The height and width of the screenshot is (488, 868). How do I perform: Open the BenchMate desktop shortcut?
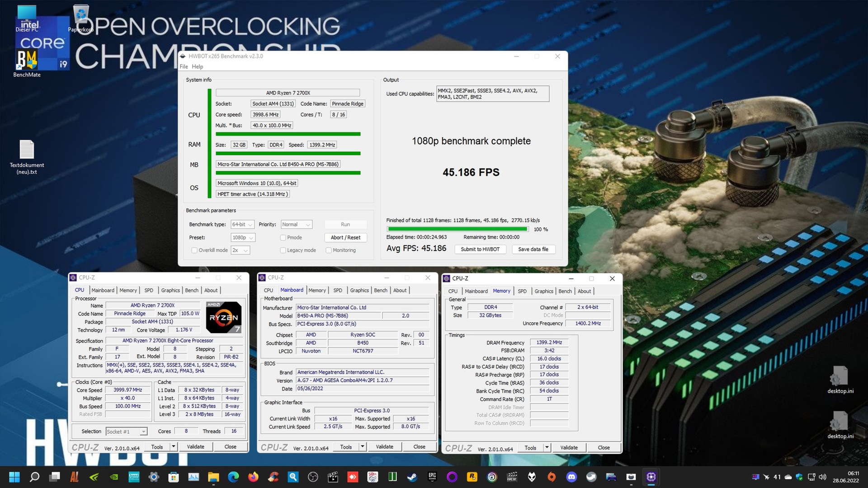coord(27,63)
